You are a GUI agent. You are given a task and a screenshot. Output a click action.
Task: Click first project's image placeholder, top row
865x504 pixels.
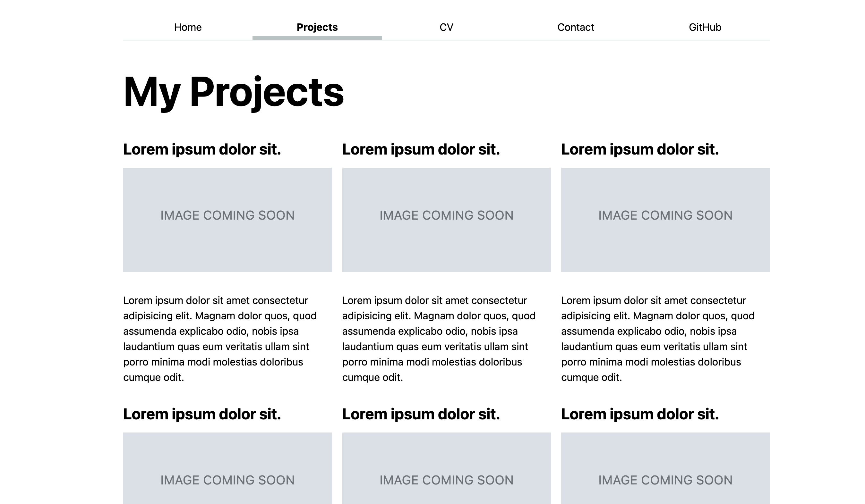coord(227,220)
